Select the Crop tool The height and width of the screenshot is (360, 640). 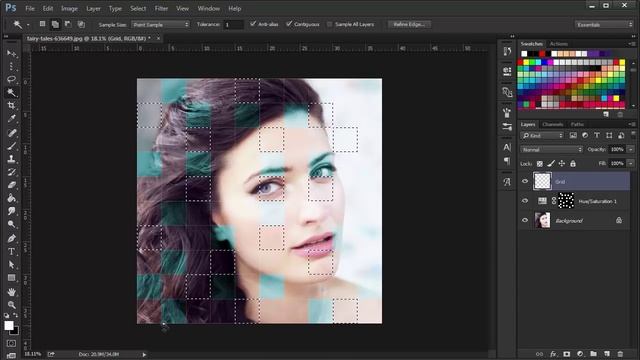pos(11,106)
